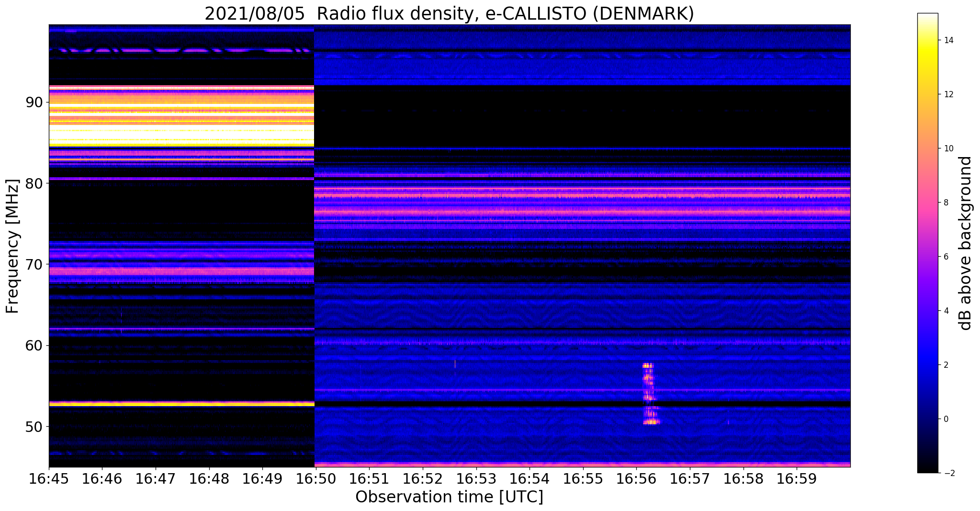Viewport: 980px width, 511px height.
Task: Click the colorbar tick label 10
Action: point(948,148)
